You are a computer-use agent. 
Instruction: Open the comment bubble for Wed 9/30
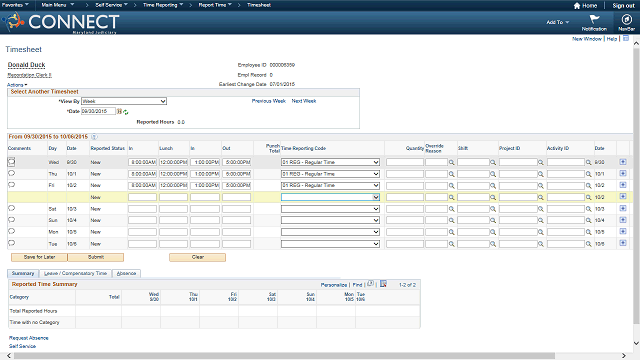click(x=11, y=162)
